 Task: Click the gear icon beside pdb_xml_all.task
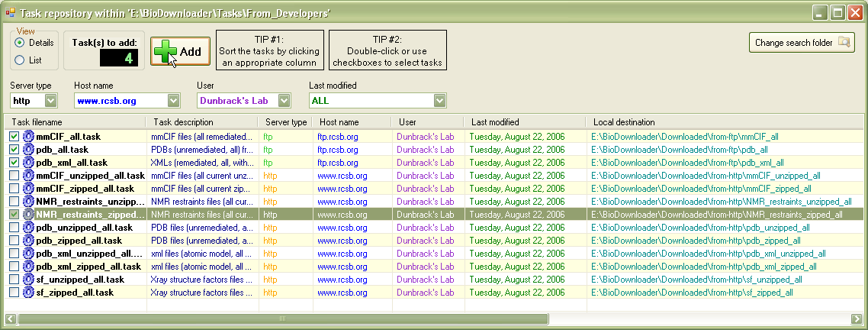[x=28, y=163]
